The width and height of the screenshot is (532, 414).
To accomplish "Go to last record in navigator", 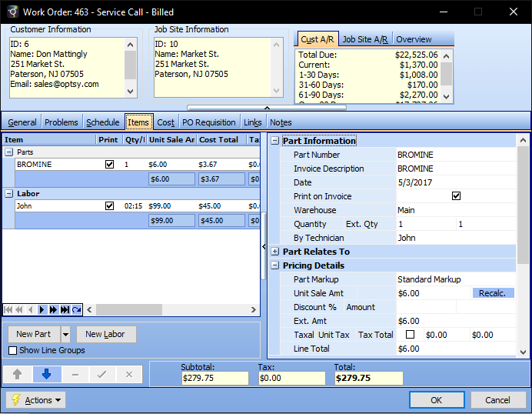I will pos(65,309).
